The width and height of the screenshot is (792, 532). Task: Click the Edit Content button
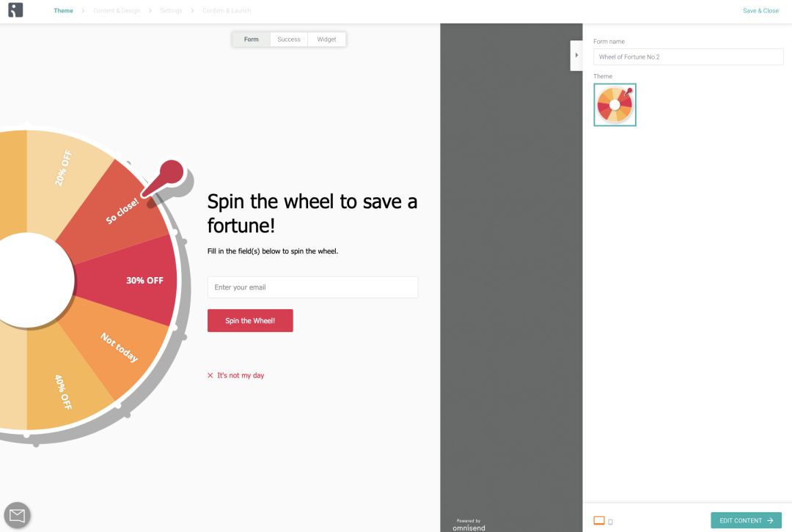coord(746,520)
